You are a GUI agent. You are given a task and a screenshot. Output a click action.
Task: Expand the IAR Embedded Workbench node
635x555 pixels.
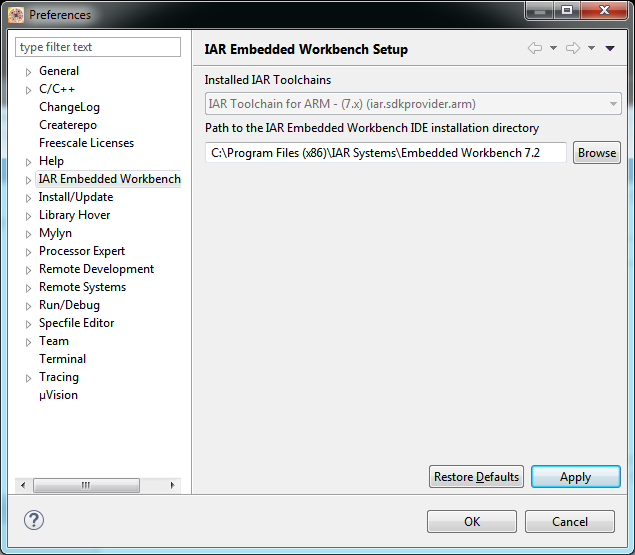coord(28,180)
